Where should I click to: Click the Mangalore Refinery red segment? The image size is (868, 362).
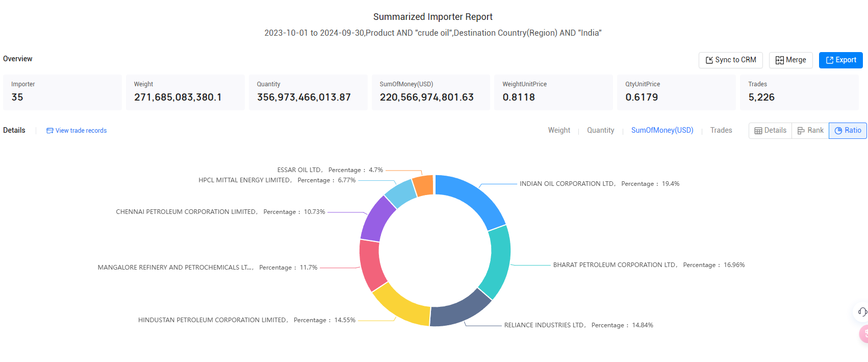[371, 264]
